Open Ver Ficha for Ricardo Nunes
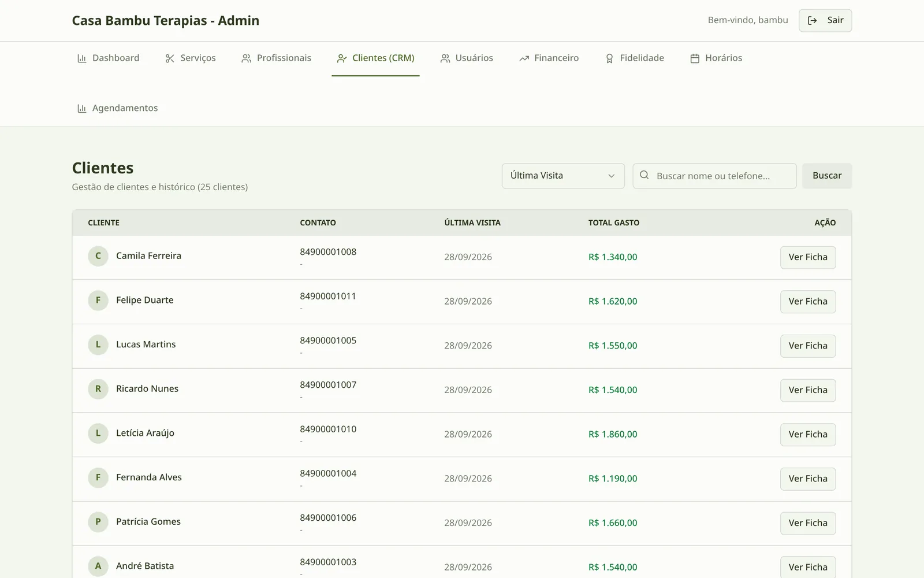The height and width of the screenshot is (578, 924). click(x=808, y=390)
